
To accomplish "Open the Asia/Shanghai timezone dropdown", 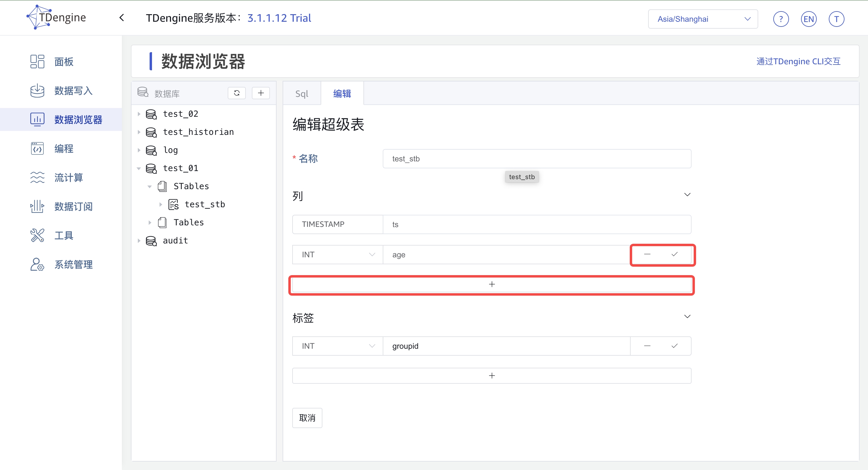I will click(702, 19).
